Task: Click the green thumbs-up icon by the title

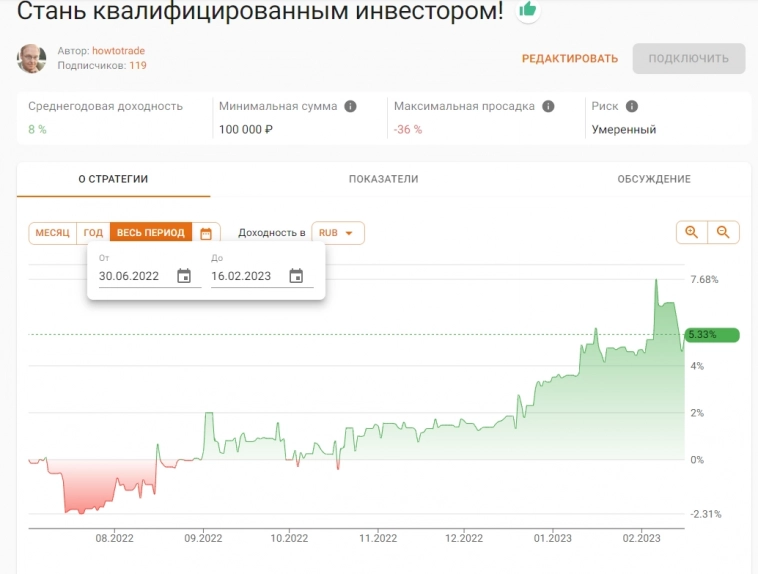Action: click(527, 9)
